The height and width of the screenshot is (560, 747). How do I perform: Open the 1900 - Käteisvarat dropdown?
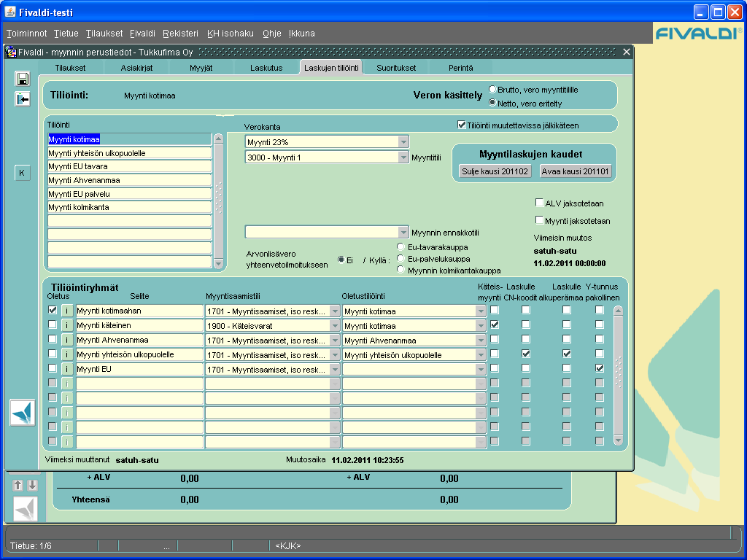(x=335, y=326)
